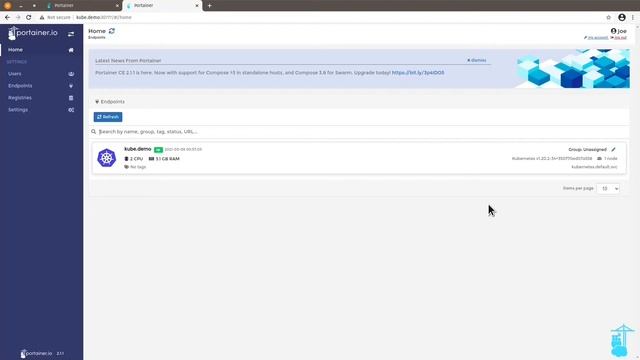This screenshot has width=640, height=360.
Task: Click the Not secure warning icon
Action: tap(42, 18)
